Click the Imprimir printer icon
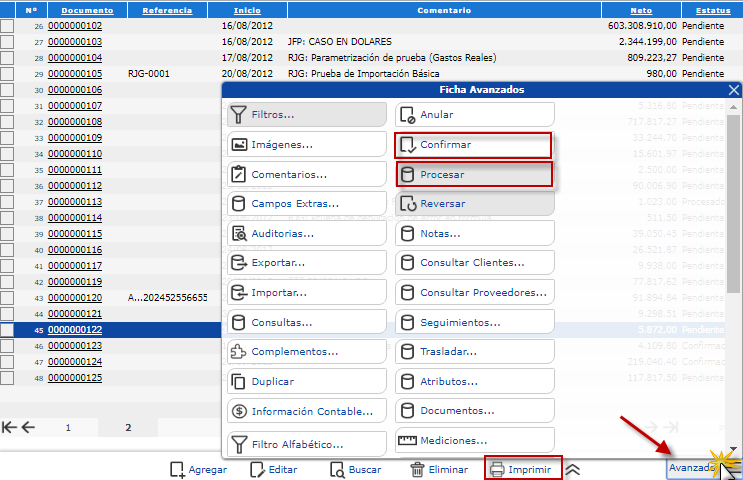743x480 pixels. coord(496,469)
